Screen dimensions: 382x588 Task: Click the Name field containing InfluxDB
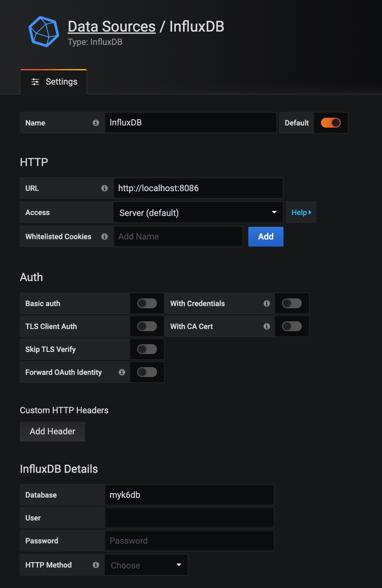coord(191,123)
